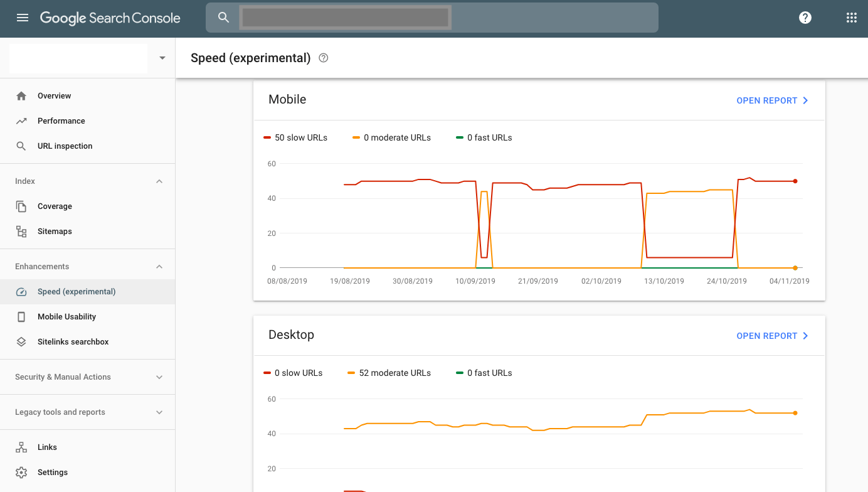Viewport: 868px width, 492px height.
Task: Click the Speed info help icon beside title
Action: (x=324, y=58)
